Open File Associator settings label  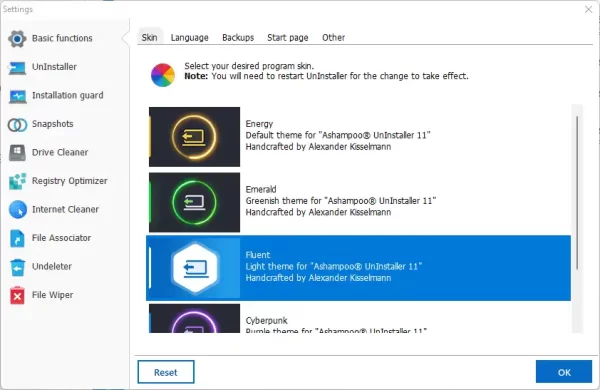(x=62, y=238)
